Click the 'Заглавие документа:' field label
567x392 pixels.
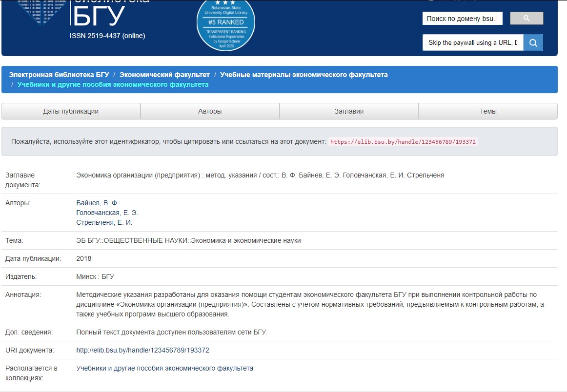(23, 180)
